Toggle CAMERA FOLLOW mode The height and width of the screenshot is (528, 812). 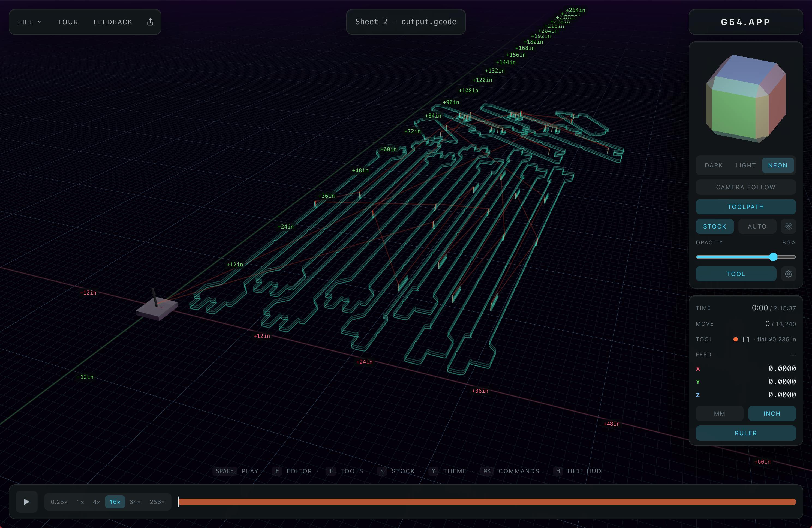[745, 187]
